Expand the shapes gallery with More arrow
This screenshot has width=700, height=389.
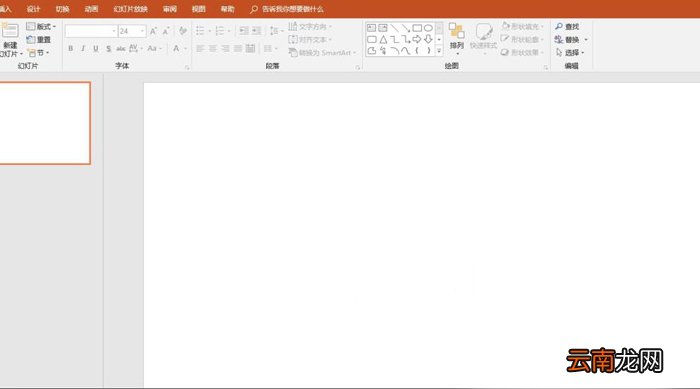point(439,51)
